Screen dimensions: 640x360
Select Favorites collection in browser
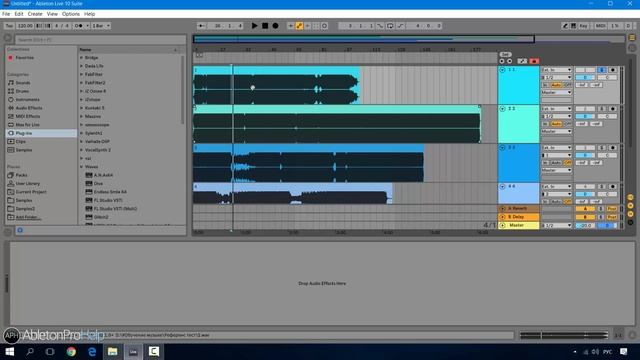(24, 58)
